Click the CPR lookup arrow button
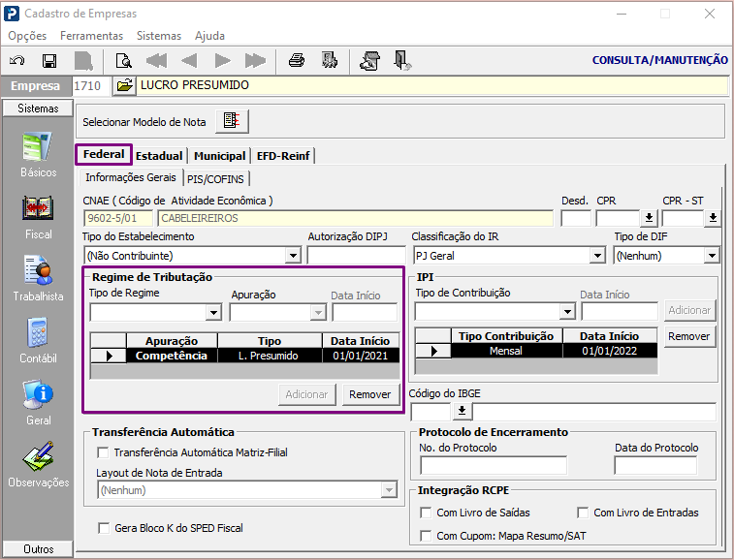 pos(649,218)
